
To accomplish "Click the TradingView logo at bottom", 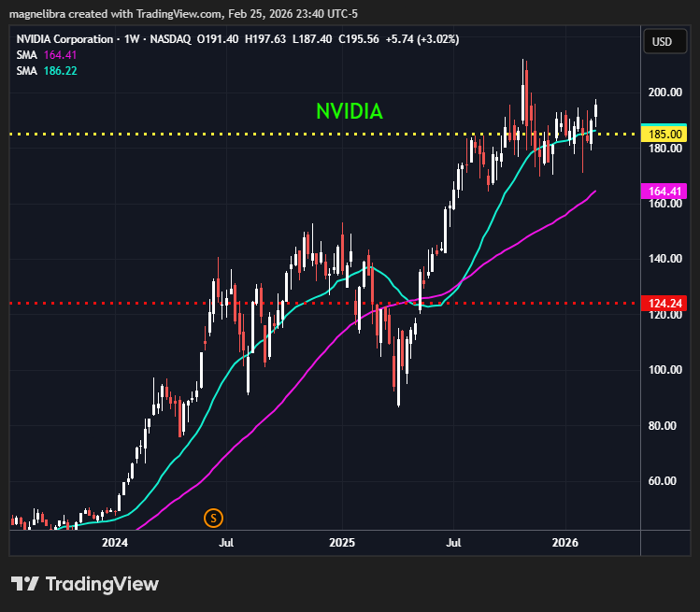I will click(85, 584).
